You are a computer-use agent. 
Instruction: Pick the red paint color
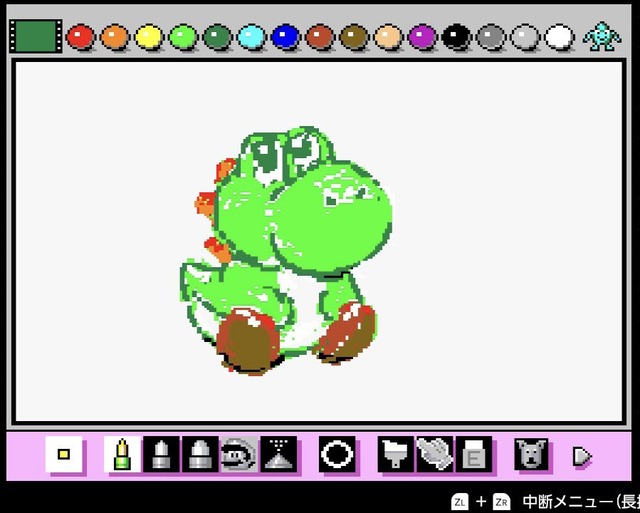[80, 37]
